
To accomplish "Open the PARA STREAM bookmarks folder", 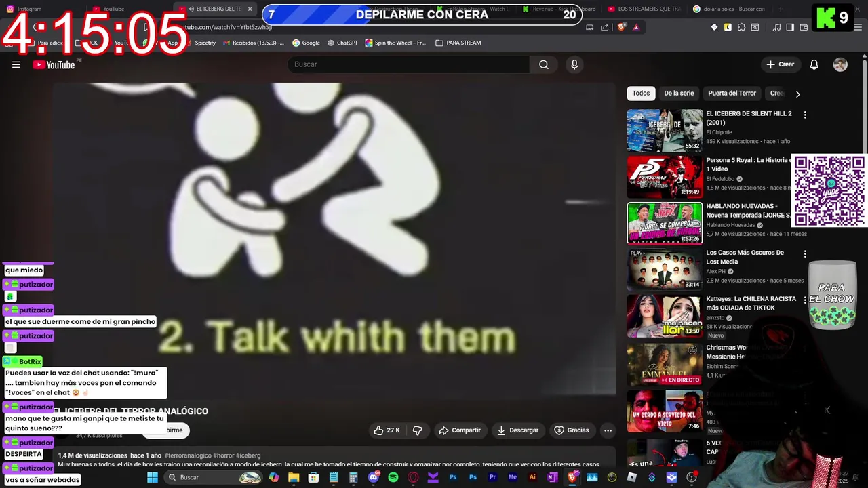I will [458, 43].
